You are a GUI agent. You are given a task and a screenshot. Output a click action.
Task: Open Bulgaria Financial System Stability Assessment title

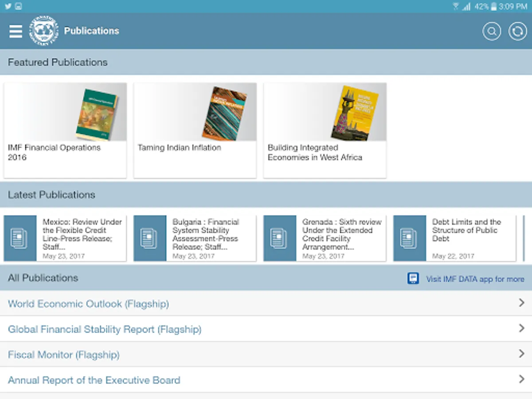click(206, 235)
